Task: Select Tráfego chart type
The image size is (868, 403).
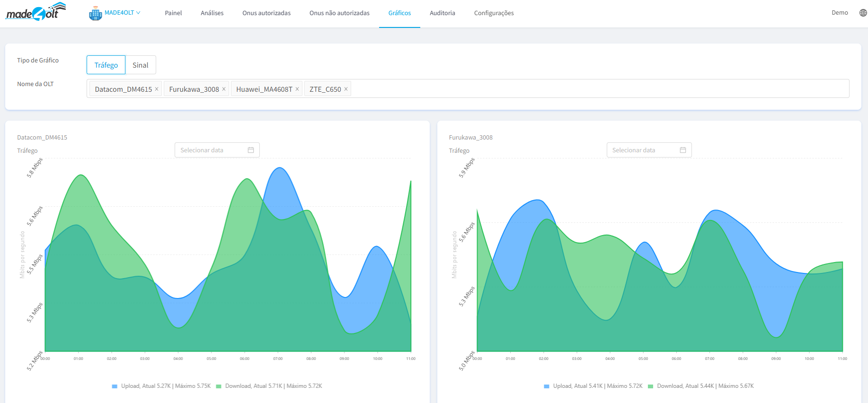Action: 106,65
